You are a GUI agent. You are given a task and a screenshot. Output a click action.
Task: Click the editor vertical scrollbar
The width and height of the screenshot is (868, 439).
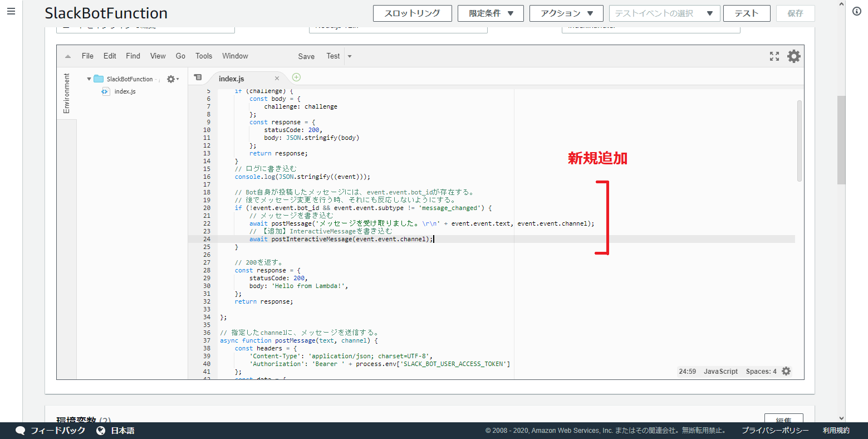coord(800,141)
